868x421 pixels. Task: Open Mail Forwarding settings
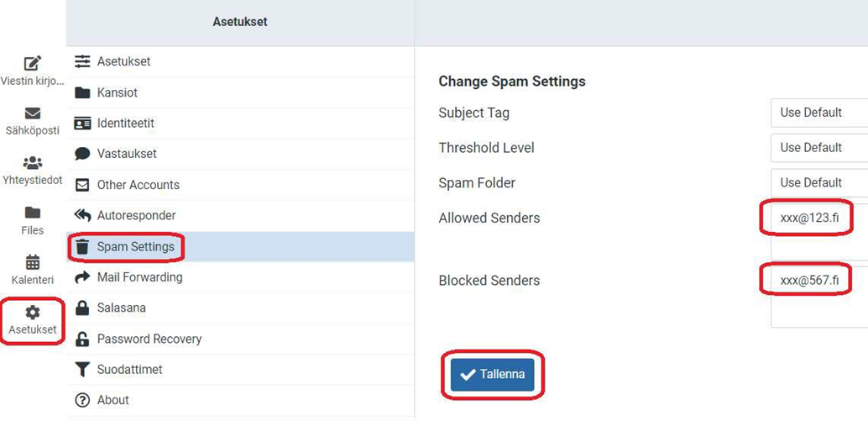pyautogui.click(x=139, y=277)
